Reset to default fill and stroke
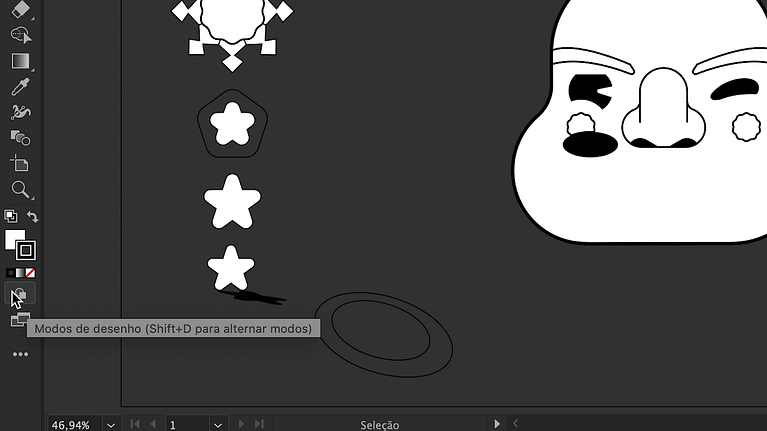The image size is (767, 431). click(10, 216)
